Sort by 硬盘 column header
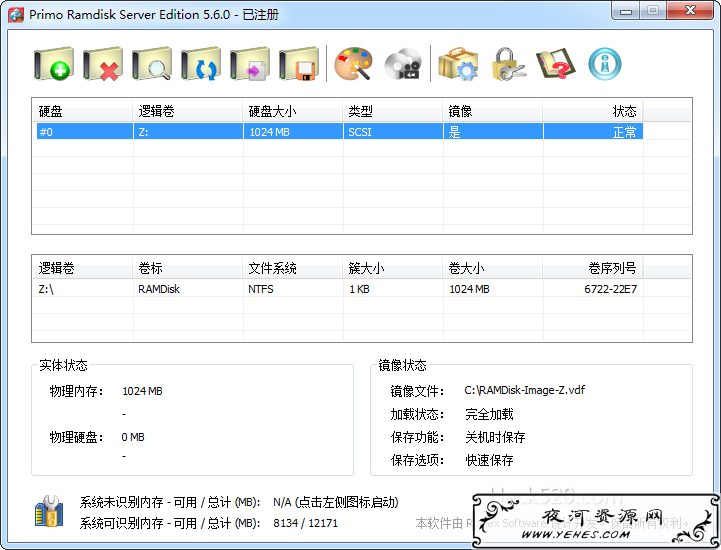The height and width of the screenshot is (550, 721). click(x=82, y=111)
